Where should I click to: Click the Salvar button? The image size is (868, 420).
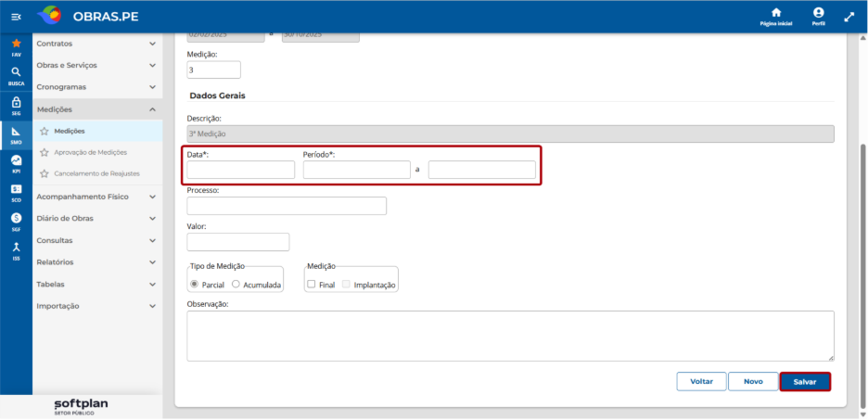coord(805,382)
